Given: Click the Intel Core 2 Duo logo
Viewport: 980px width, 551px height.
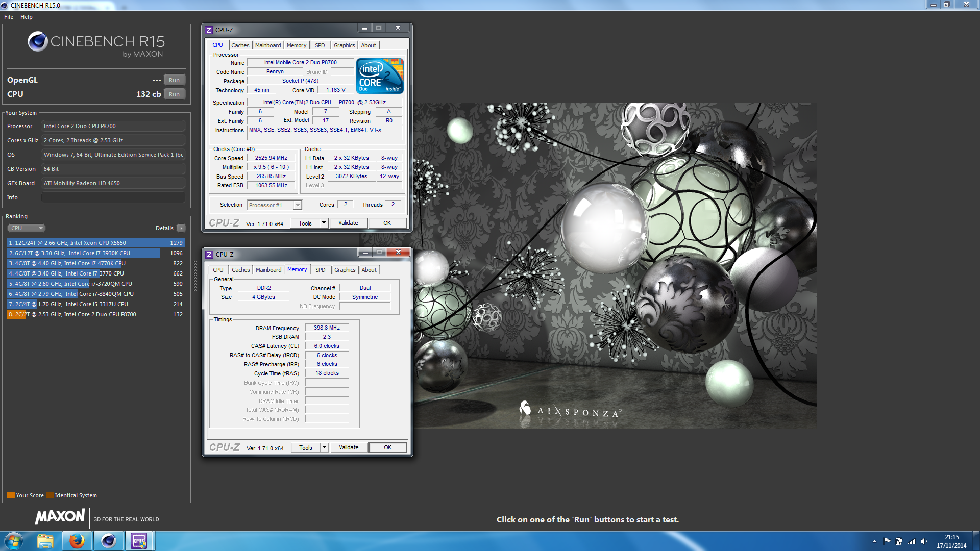Looking at the screenshot, I should (380, 76).
